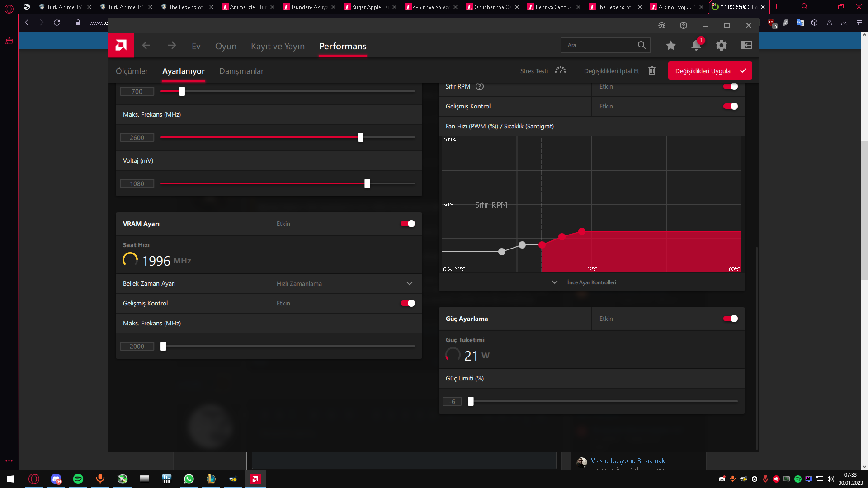This screenshot has width=868, height=488.
Task: Open the Ölçümler sub-tab
Action: point(132,71)
